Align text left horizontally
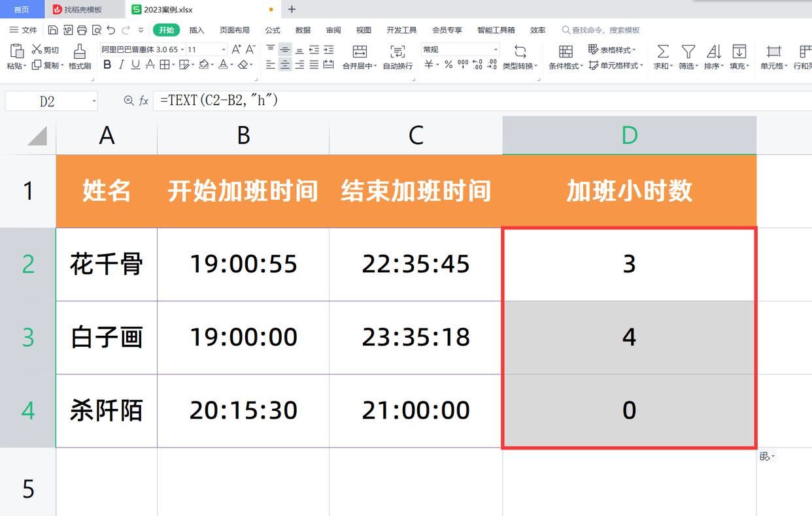812x516 pixels. [271, 64]
